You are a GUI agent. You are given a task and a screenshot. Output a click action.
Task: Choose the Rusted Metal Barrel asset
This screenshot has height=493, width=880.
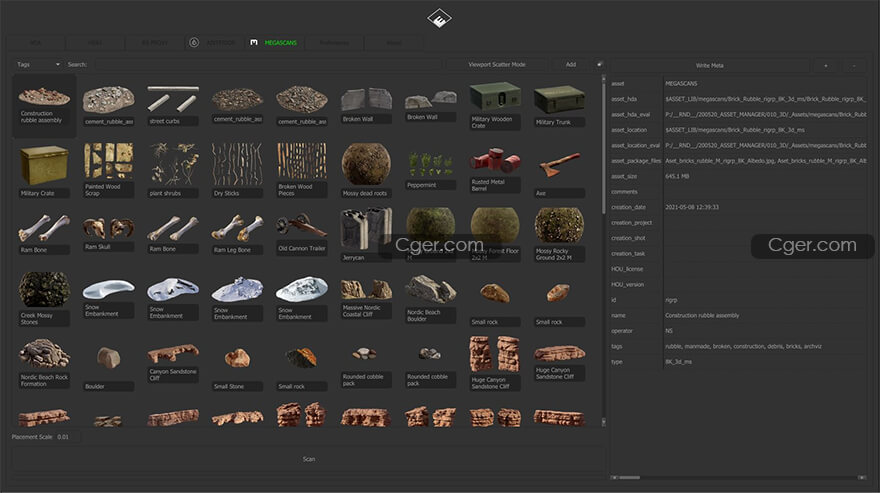pos(495,170)
